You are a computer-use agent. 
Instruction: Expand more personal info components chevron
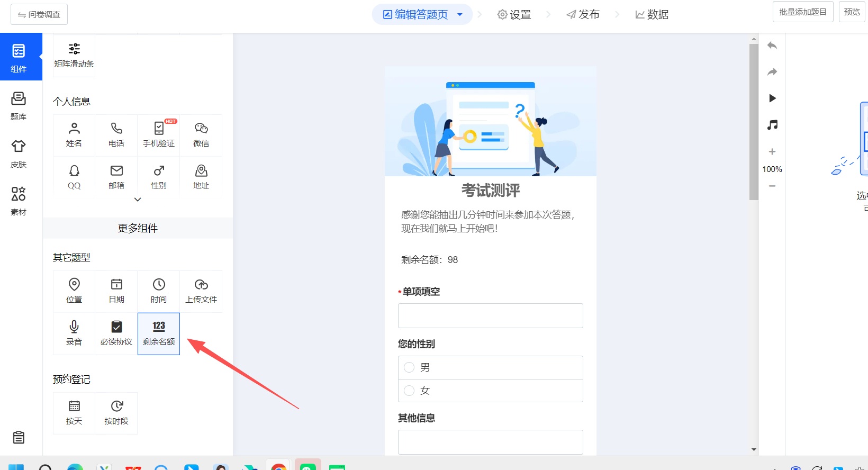[x=138, y=200]
